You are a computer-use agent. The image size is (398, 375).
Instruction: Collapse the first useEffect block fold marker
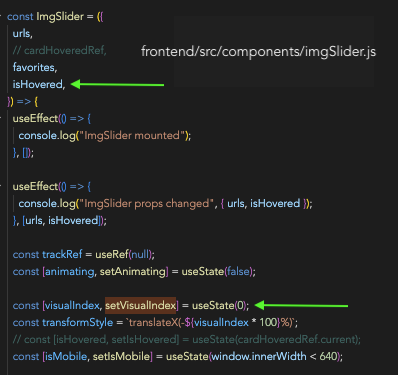pyautogui.click(x=1, y=118)
